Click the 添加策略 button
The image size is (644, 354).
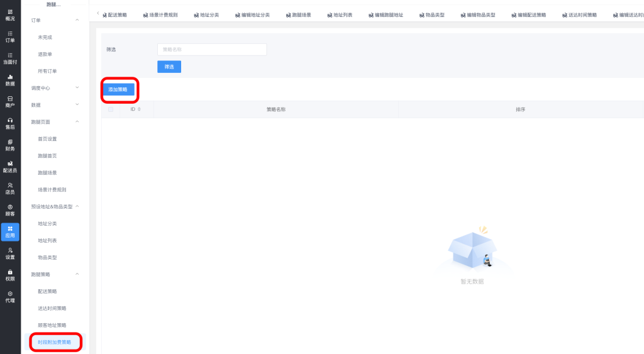point(118,90)
